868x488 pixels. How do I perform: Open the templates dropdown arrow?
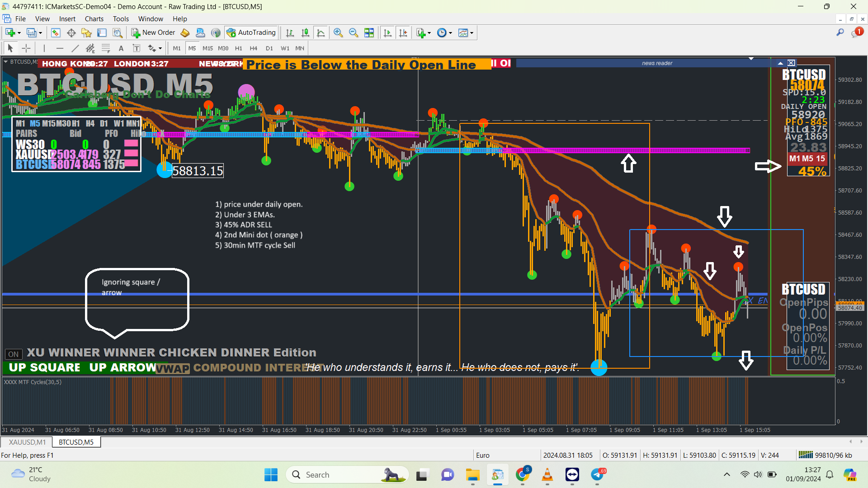tap(472, 33)
